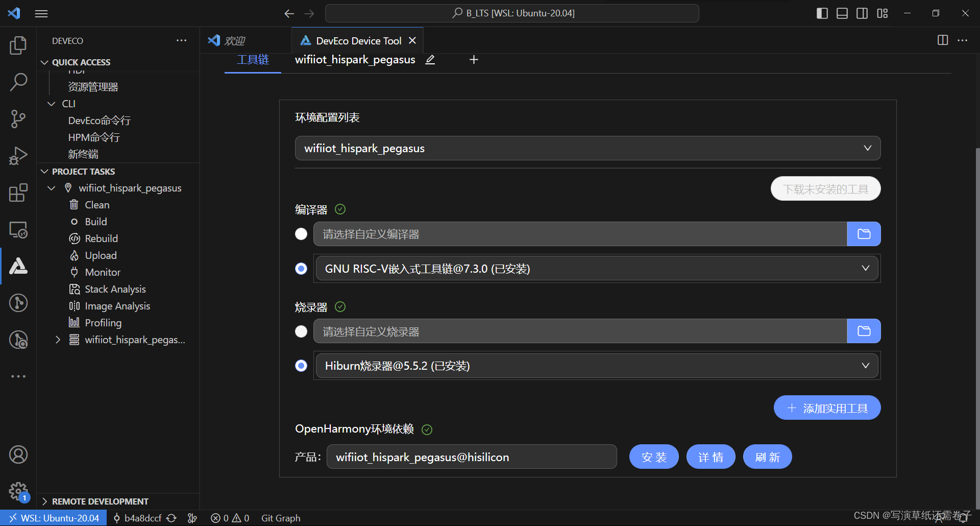Click the 安装 button

(654, 457)
